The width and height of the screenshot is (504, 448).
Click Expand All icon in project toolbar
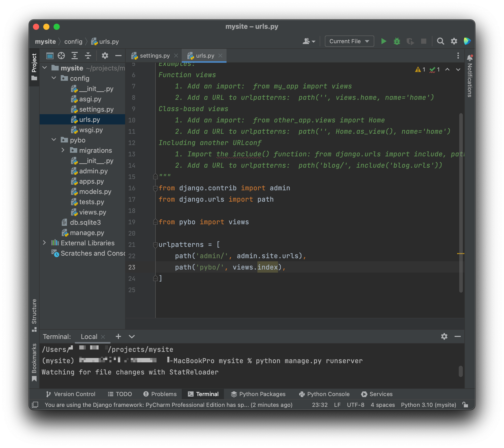(x=75, y=56)
